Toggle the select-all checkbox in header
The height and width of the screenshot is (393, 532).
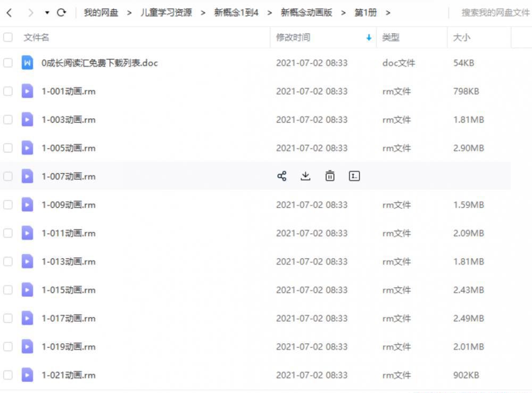point(8,37)
